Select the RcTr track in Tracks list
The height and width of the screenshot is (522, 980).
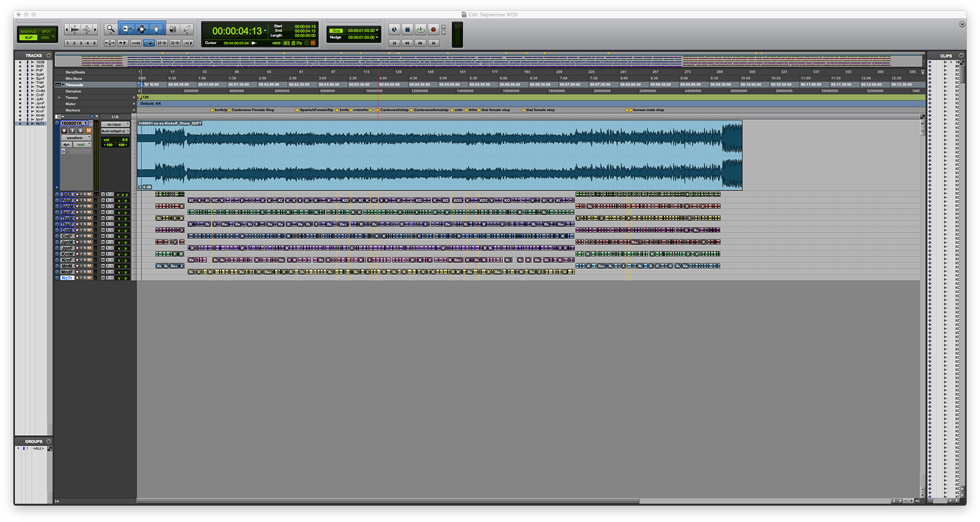click(40, 124)
